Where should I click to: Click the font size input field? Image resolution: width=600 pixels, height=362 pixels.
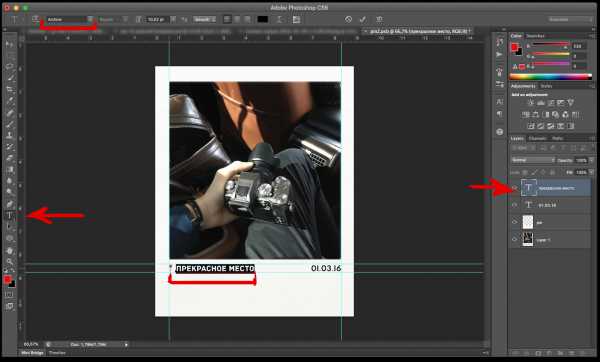tap(156, 19)
